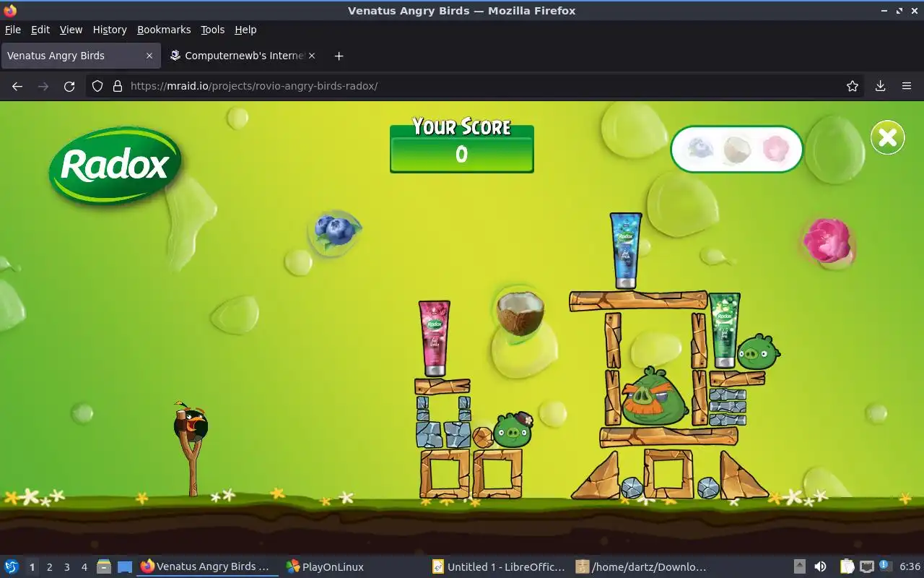Click the blueberry indicator in the collection bar
The width and height of the screenshot is (924, 578).
pos(700,150)
